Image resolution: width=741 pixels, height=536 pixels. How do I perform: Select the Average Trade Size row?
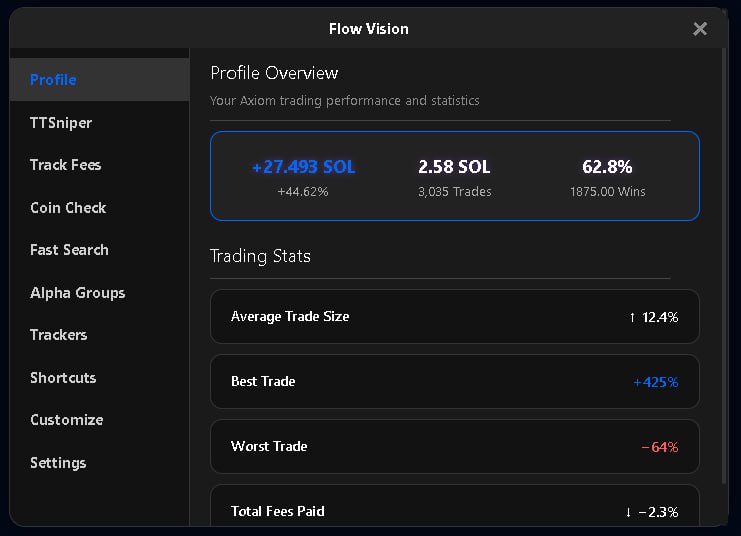[x=454, y=317]
